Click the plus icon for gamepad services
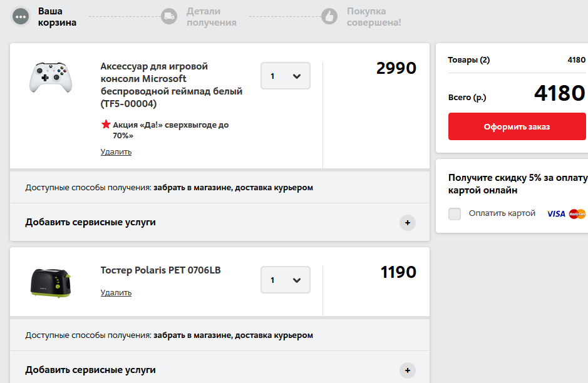Screen dimensions: 588x383 pos(408,223)
